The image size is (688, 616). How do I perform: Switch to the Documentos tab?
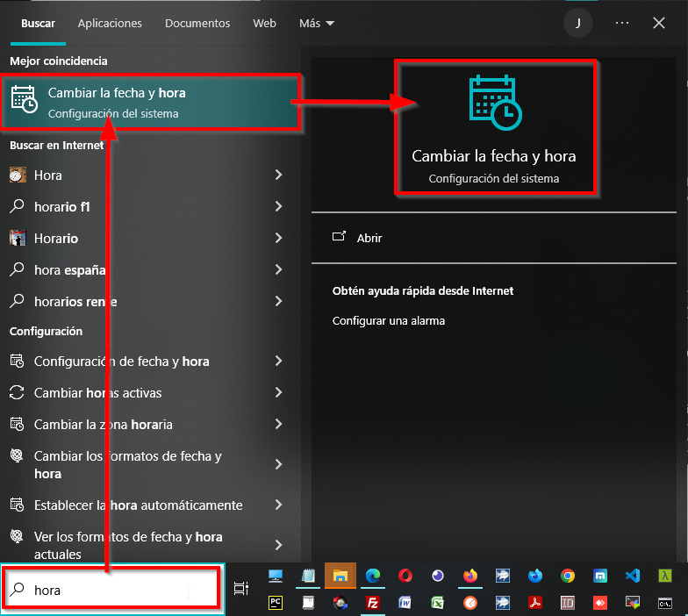[x=197, y=24]
